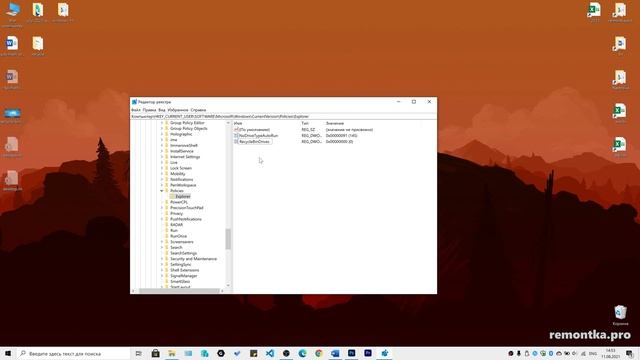Open Task View from the taskbar
Screen dimensions: 640x360
139,353
